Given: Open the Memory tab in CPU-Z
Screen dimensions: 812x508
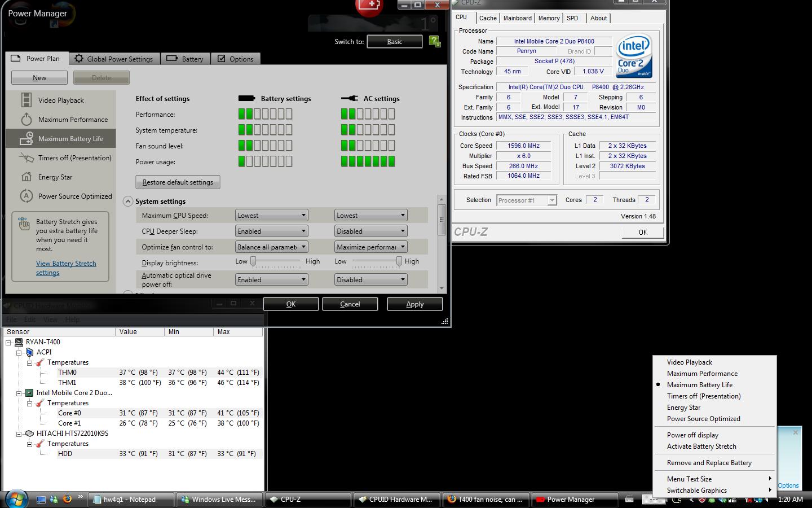Looking at the screenshot, I should coord(549,18).
